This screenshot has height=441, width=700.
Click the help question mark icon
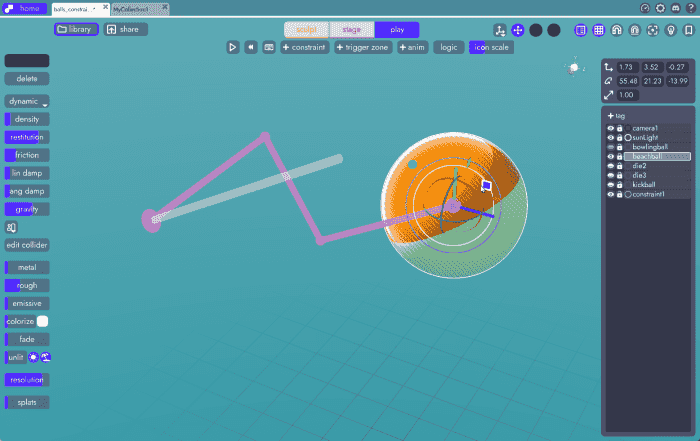pyautogui.click(x=688, y=8)
